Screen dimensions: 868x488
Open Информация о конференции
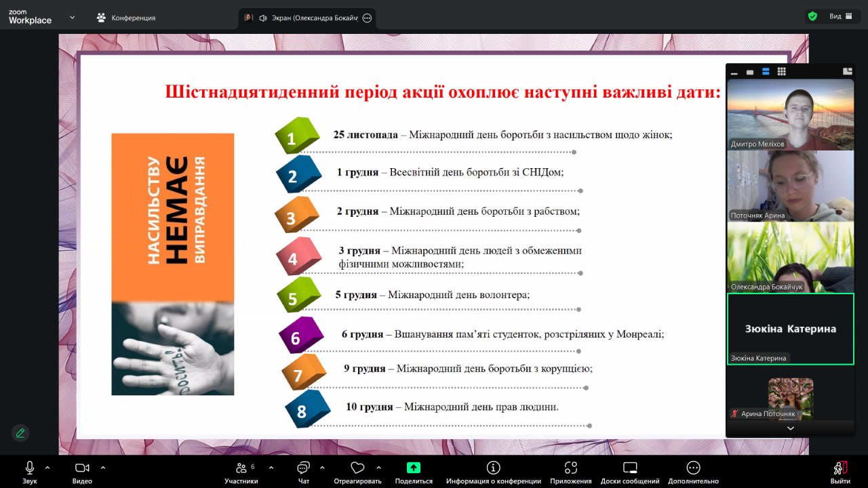(493, 467)
